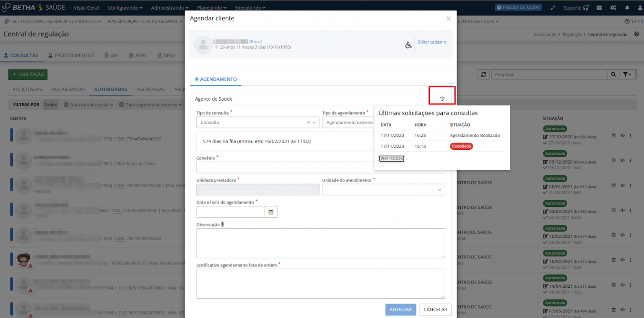The height and width of the screenshot is (318, 644).
Task: Click calendar icon in 27/10/2020 row
Action: click(614, 136)
